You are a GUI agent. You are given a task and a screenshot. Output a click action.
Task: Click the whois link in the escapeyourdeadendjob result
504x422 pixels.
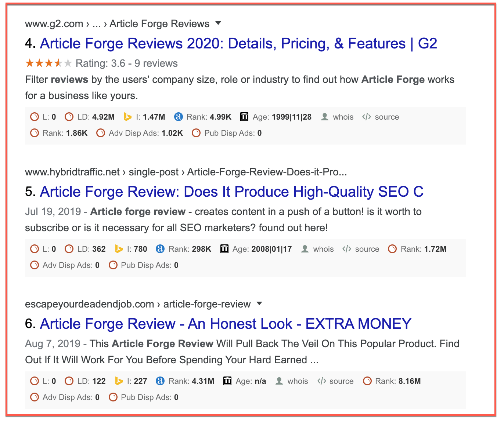point(298,381)
